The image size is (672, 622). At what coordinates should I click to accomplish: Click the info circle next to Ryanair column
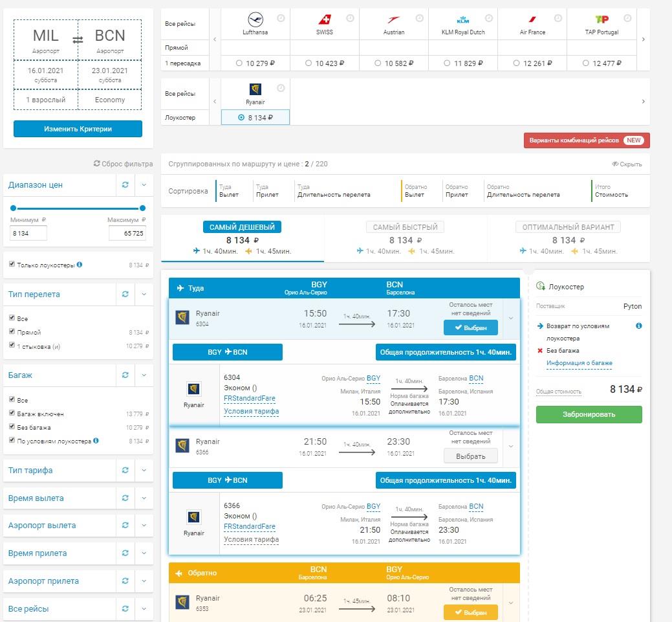[x=281, y=88]
